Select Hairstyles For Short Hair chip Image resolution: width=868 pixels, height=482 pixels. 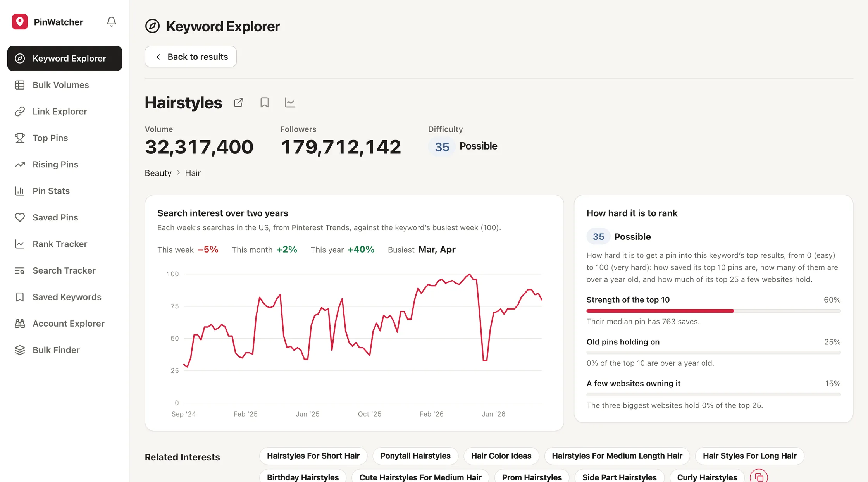(313, 456)
